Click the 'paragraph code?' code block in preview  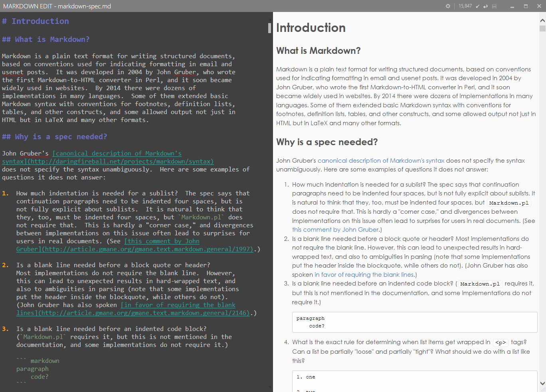tap(414, 322)
